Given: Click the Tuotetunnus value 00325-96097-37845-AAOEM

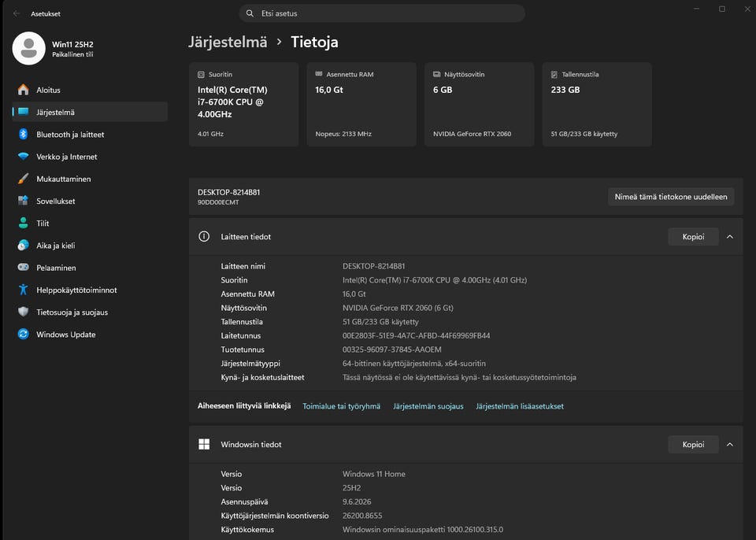Looking at the screenshot, I should (392, 350).
